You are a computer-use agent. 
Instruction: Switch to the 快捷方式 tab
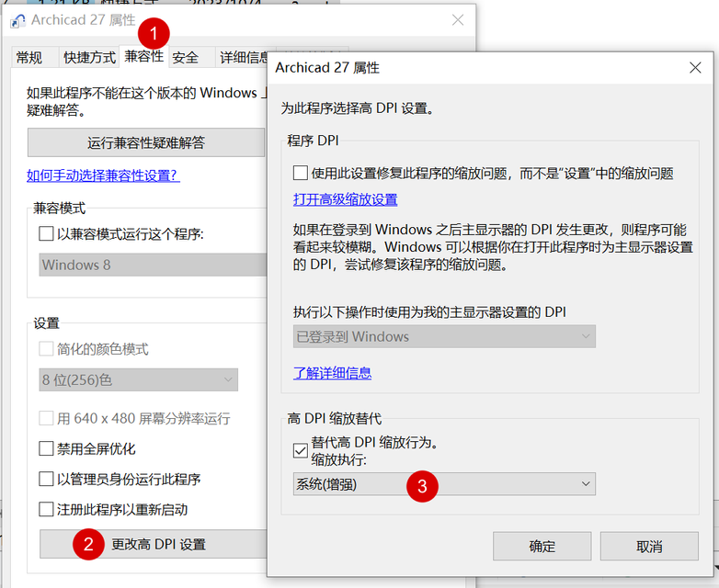[x=89, y=57]
